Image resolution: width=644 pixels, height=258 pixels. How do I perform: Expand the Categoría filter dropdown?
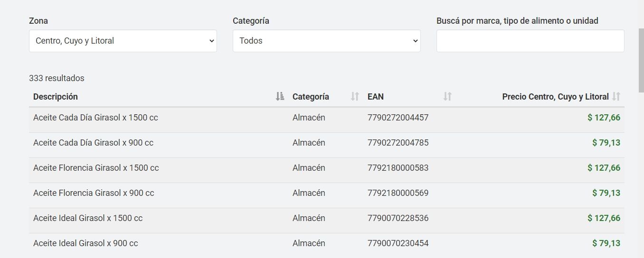(326, 41)
